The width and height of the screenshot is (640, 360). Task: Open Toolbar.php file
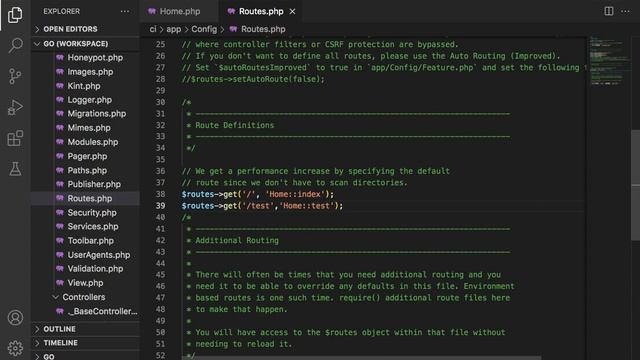[91, 241]
